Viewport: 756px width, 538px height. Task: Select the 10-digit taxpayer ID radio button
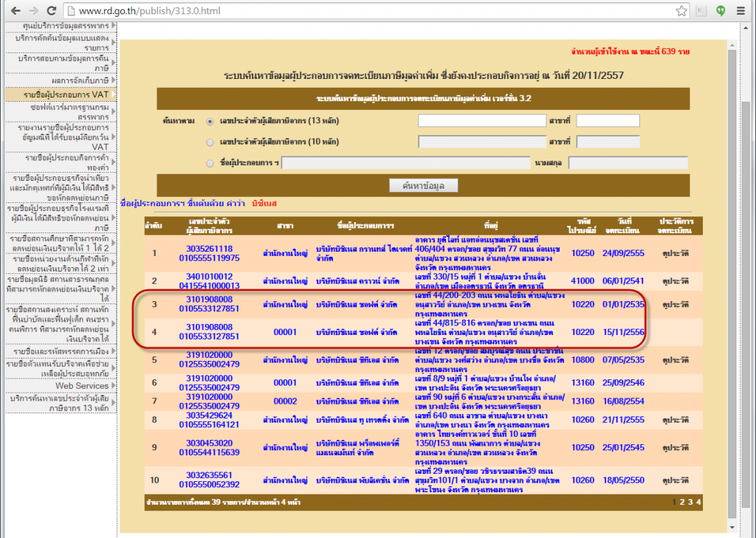[211, 142]
